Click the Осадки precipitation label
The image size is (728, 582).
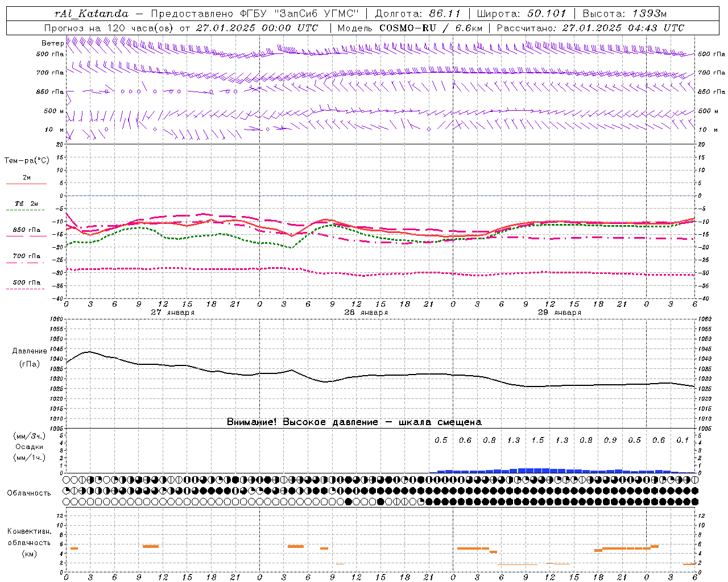pos(30,447)
